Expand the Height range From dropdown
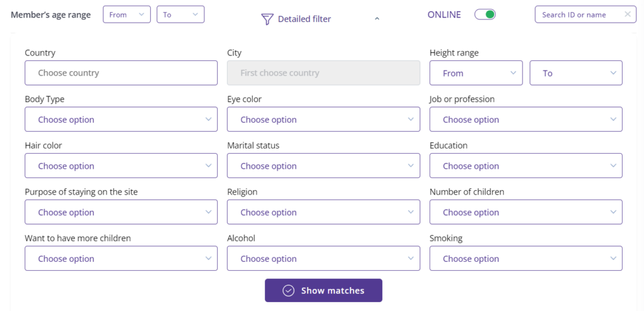The height and width of the screenshot is (311, 644). click(476, 73)
